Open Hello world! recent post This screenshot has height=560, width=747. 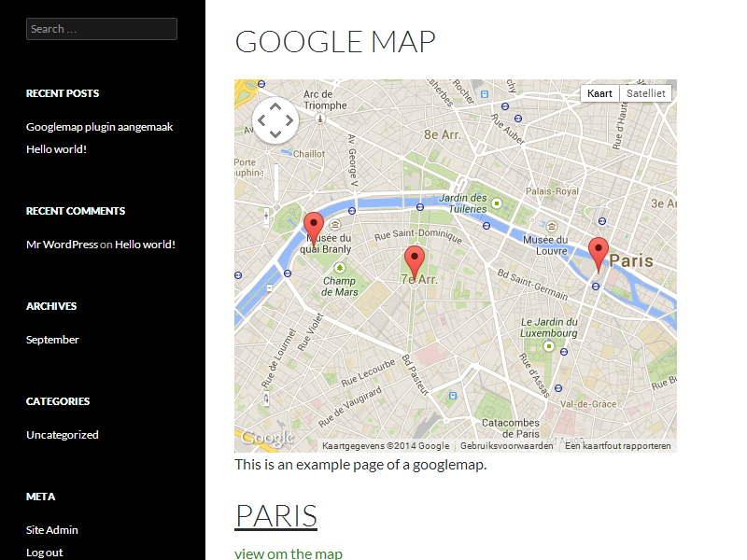tap(56, 149)
